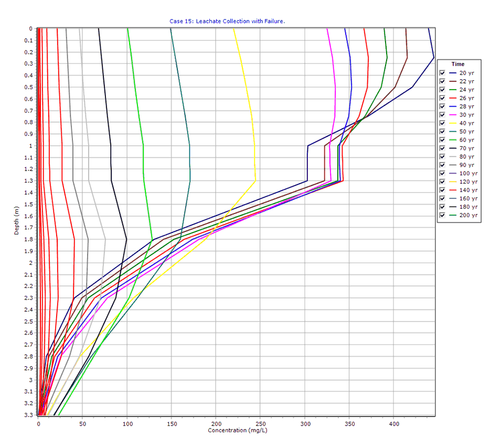The height and width of the screenshot is (448, 491).
Task: Select the '400' concentration axis tick label
Action: tap(394, 424)
